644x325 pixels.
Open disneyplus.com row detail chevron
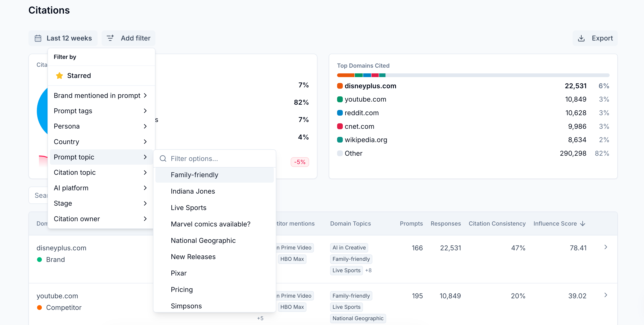605,247
